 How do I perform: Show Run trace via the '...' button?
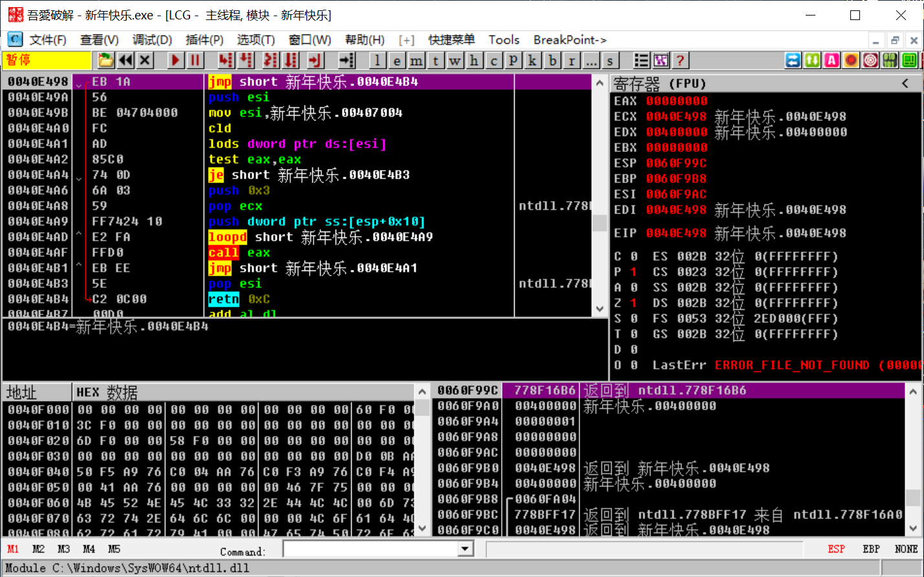(x=591, y=60)
